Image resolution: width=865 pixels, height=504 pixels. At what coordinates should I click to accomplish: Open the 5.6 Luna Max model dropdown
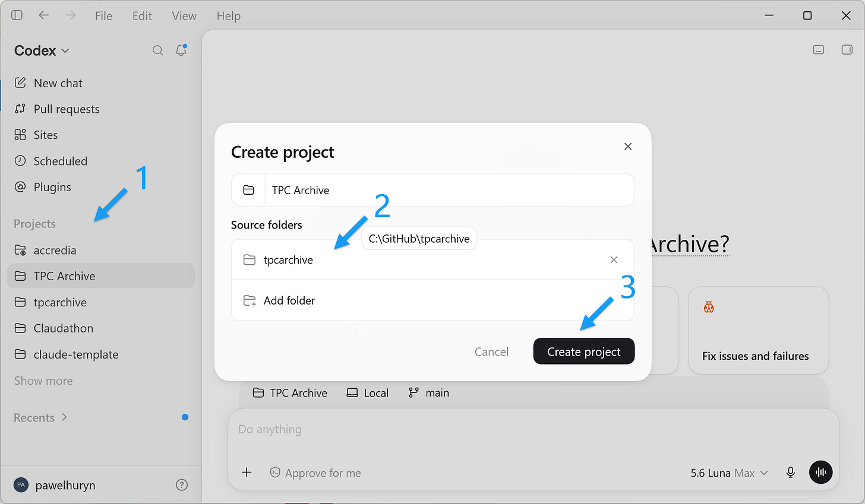[729, 473]
